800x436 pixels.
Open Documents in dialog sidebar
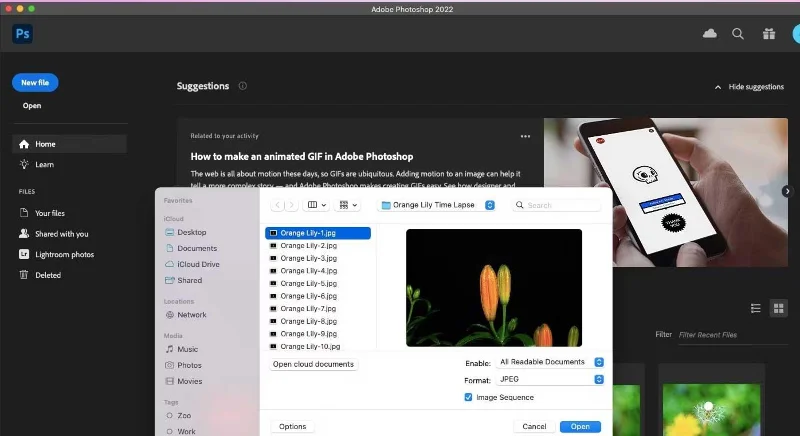191,248
